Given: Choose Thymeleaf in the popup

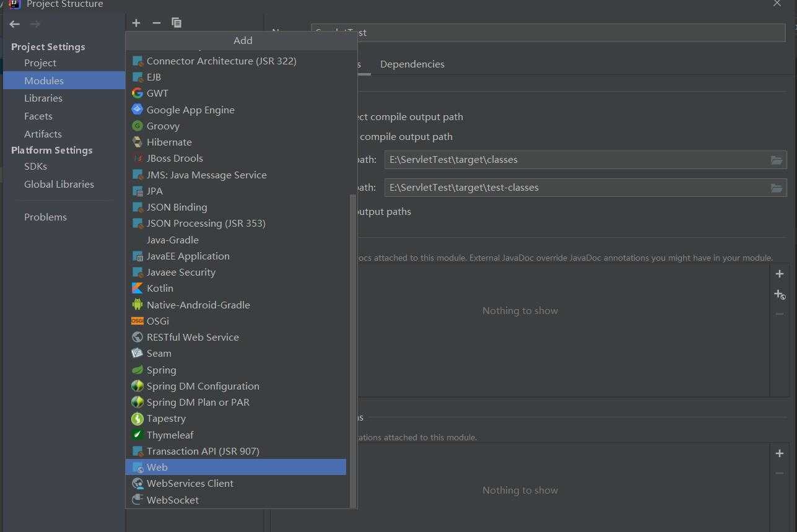Looking at the screenshot, I should (x=236, y=435).
